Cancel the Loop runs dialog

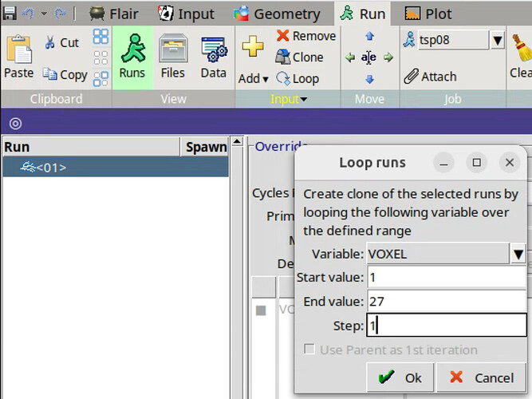point(481,377)
